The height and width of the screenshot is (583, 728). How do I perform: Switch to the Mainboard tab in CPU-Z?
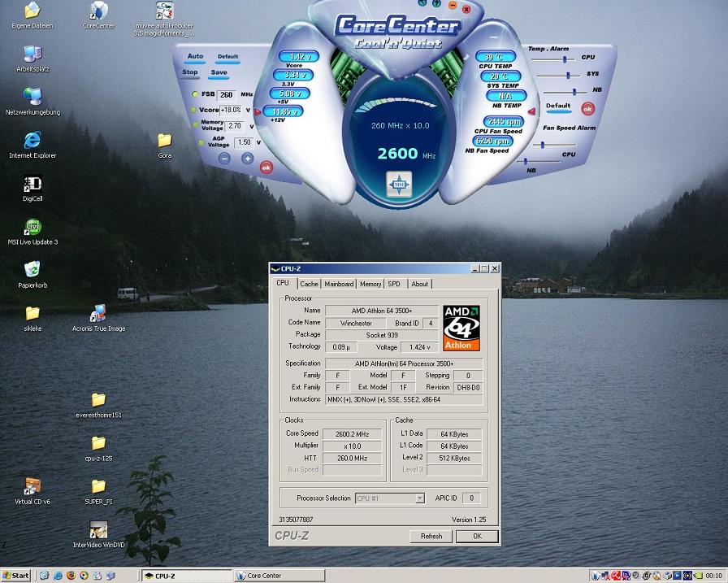[x=339, y=284]
